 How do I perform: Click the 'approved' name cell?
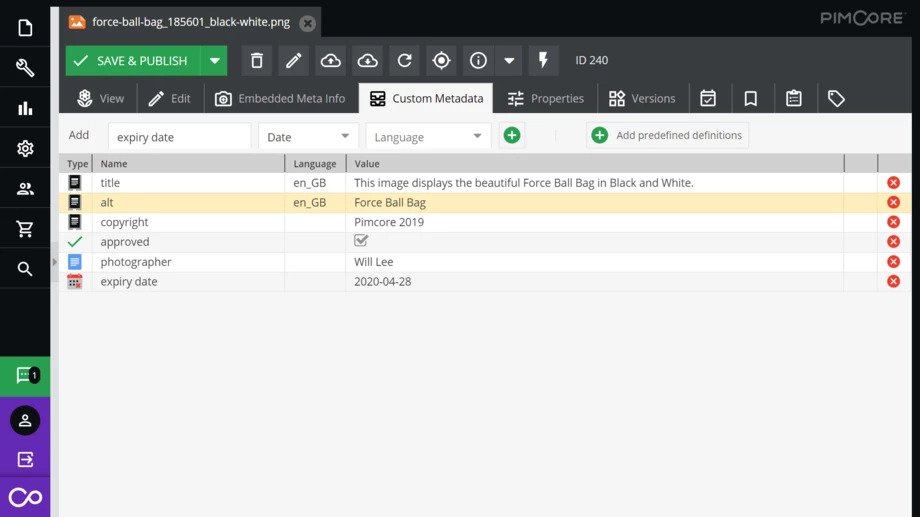pyautogui.click(x=188, y=242)
